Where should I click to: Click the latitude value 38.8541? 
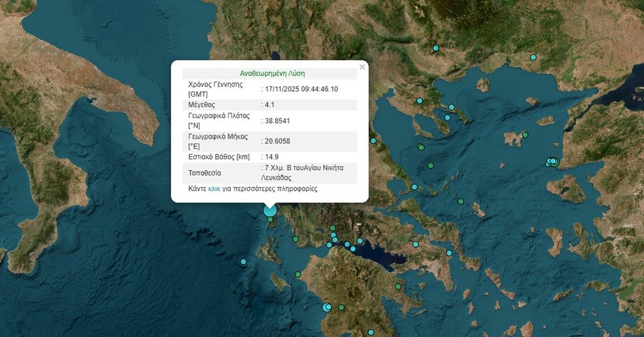278,121
